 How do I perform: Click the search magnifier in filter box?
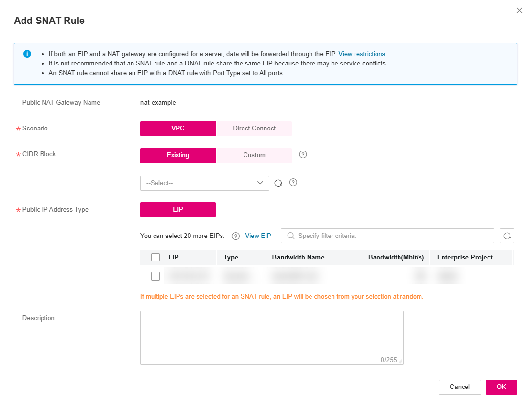291,236
